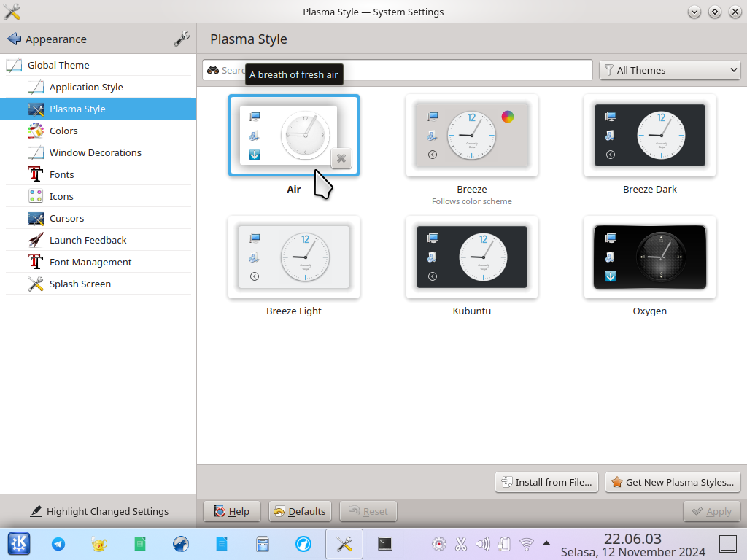Open the green spreadsheet app in taskbar
This screenshot has height=560, width=747.
point(140,544)
